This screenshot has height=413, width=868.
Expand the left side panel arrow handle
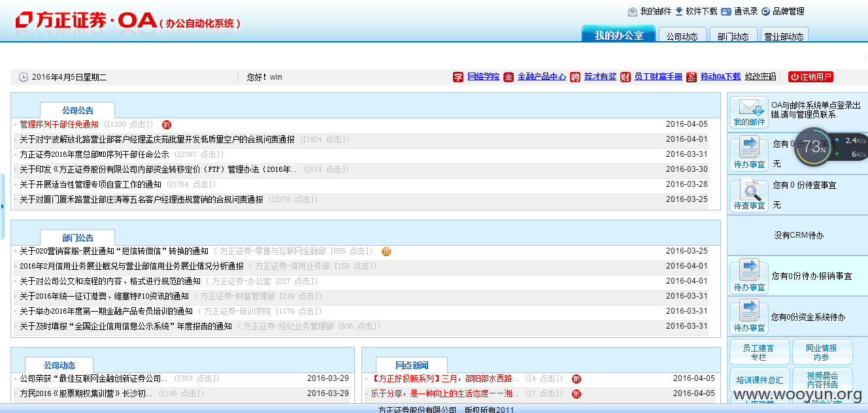[x=3, y=206]
